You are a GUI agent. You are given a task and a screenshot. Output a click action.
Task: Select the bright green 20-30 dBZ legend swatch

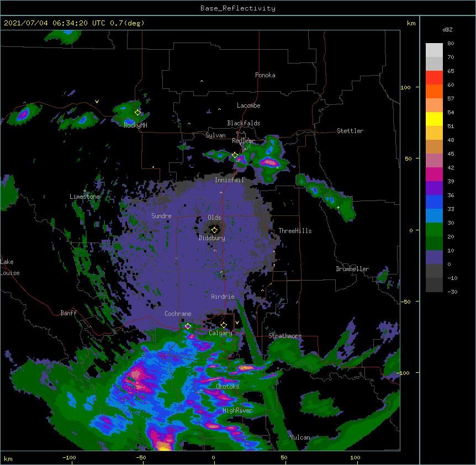pos(434,230)
